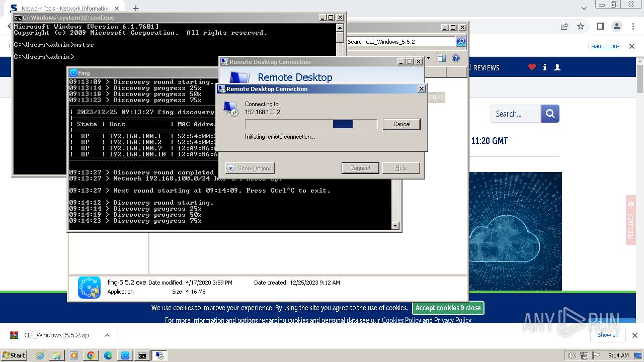The height and width of the screenshot is (362, 644).
Task: Click the Fing window title icon
Action: click(x=73, y=73)
